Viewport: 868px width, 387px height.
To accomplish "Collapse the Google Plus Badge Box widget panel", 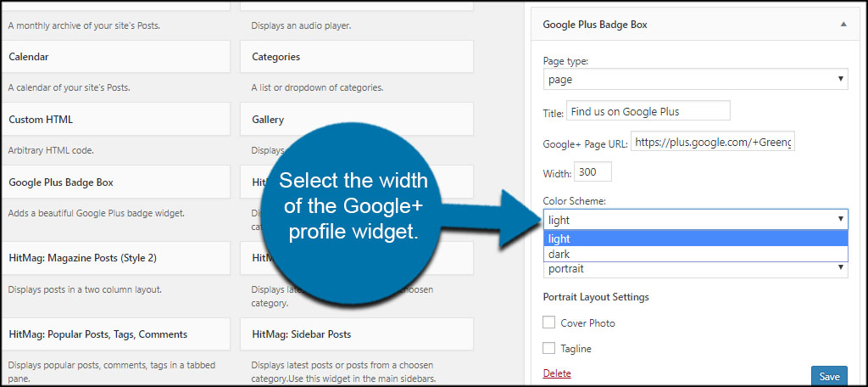I will (843, 25).
